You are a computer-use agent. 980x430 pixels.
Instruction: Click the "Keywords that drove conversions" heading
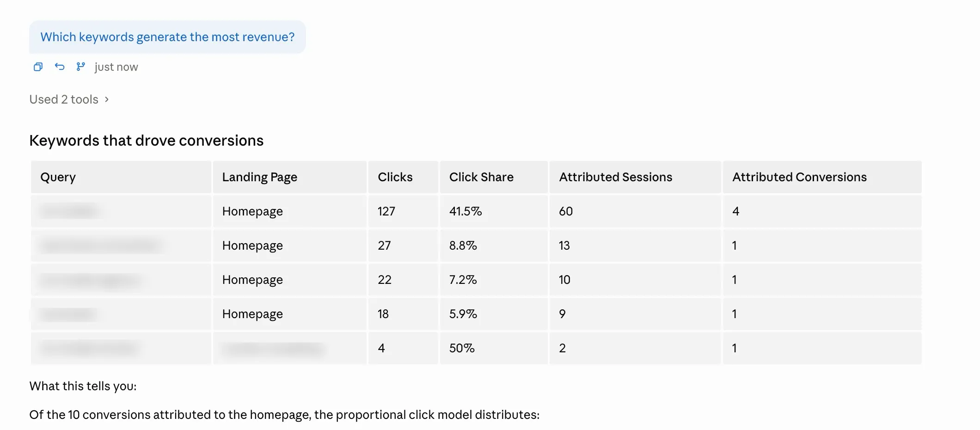pos(146,141)
